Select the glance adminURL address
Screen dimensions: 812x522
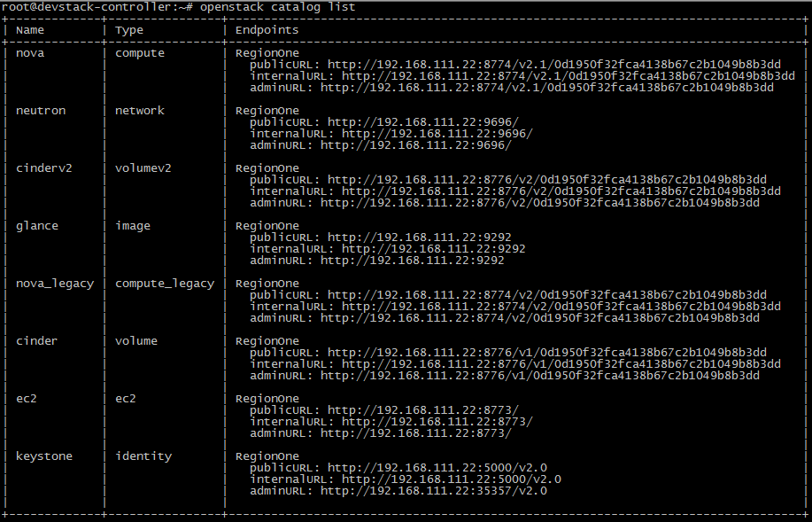(x=413, y=261)
